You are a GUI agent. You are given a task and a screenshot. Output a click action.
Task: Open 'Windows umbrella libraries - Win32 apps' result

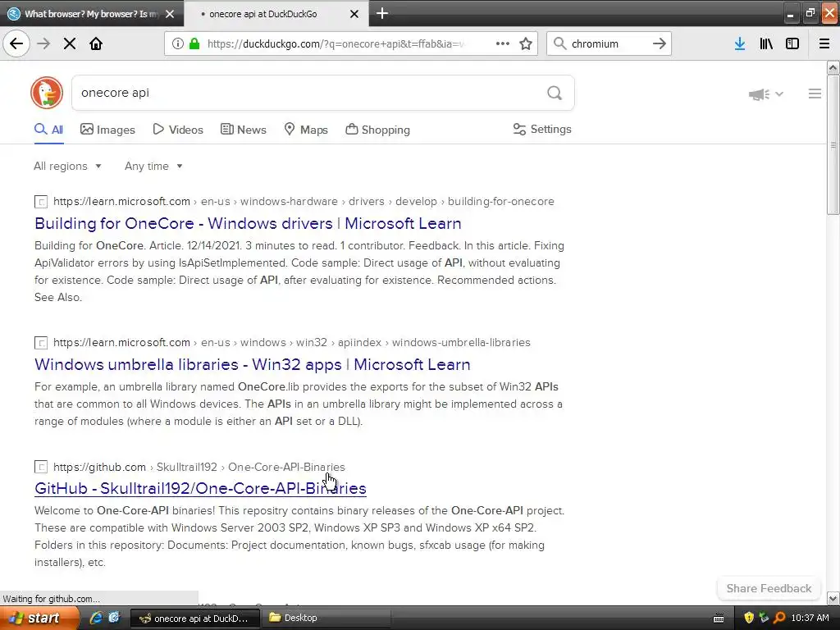253,364
